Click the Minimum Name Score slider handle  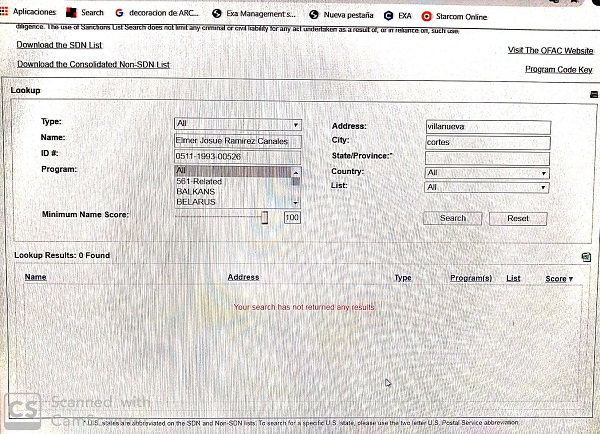(x=265, y=217)
